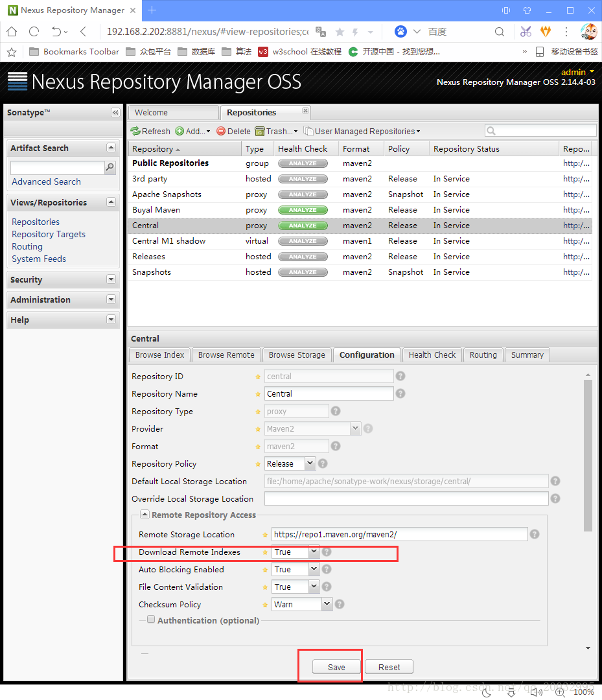Open the browser three-dot menu

[566, 32]
